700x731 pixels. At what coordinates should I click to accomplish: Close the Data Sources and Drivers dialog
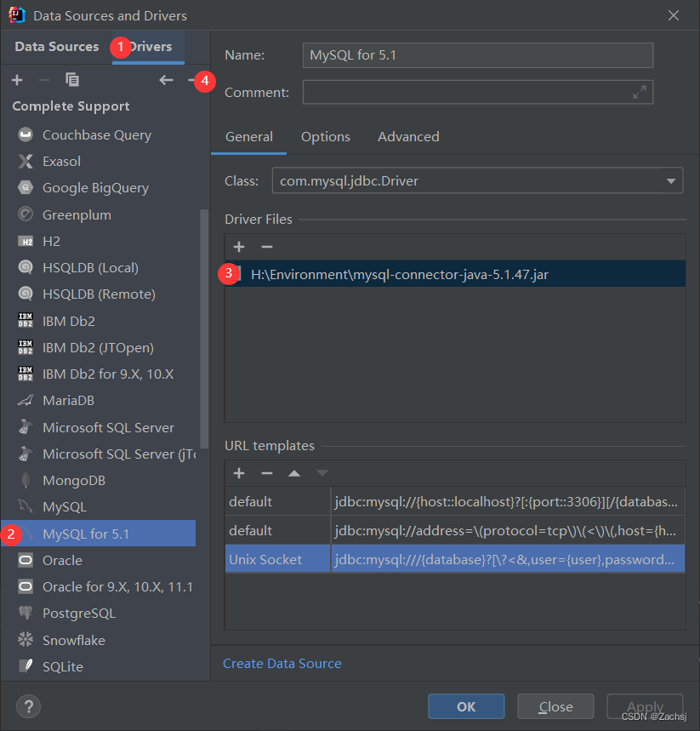click(x=674, y=15)
